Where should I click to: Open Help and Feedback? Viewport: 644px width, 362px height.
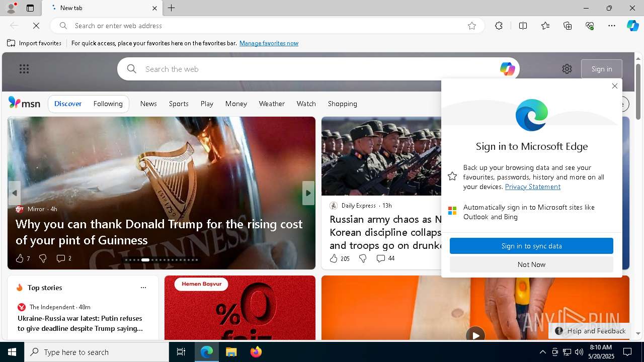[x=590, y=331]
